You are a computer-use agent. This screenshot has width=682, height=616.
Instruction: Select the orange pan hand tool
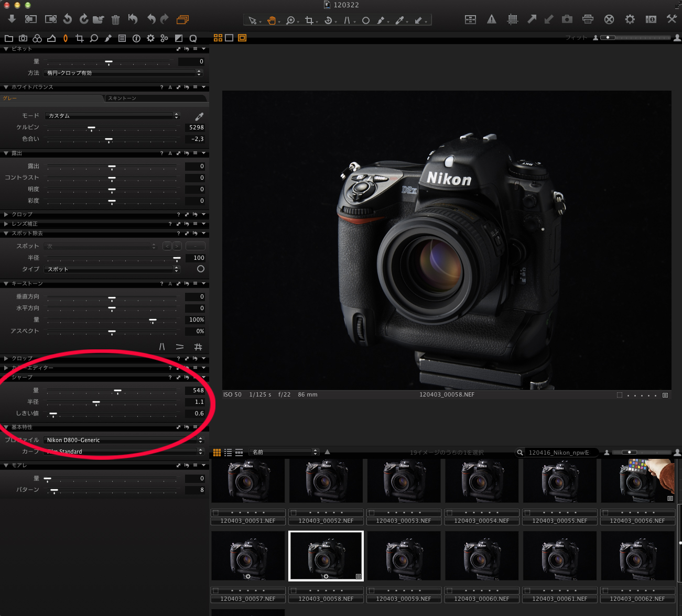272,20
